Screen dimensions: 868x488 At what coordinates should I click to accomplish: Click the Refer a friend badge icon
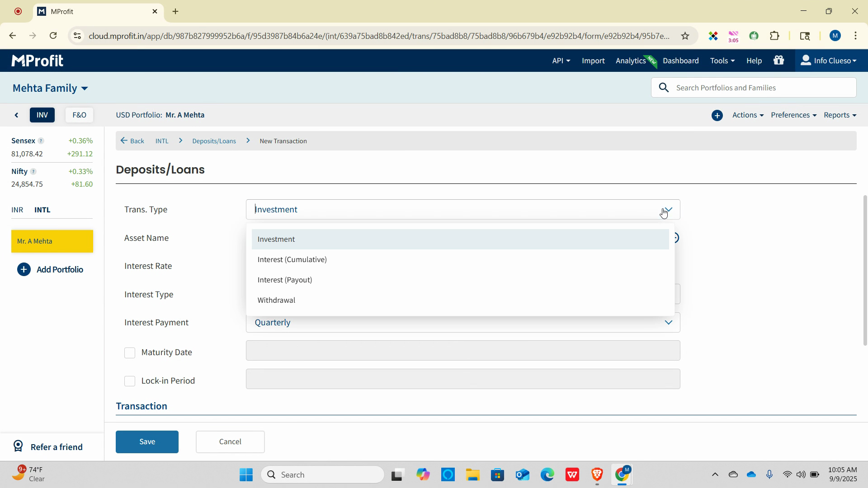[x=18, y=446]
